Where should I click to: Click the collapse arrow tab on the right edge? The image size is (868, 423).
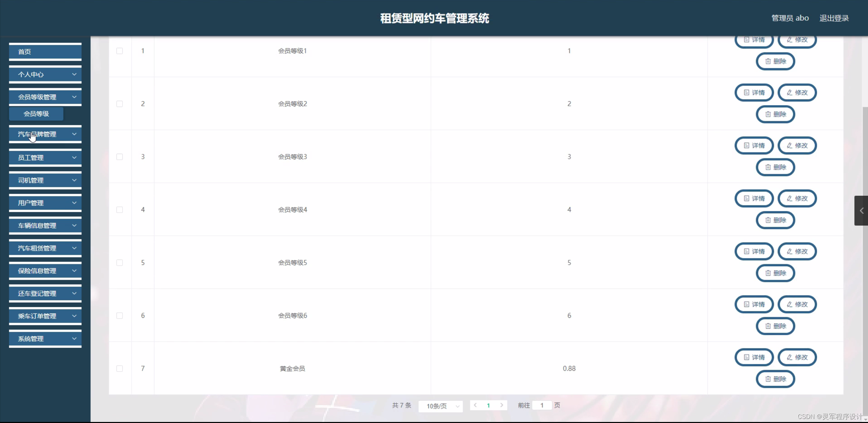pyautogui.click(x=861, y=211)
